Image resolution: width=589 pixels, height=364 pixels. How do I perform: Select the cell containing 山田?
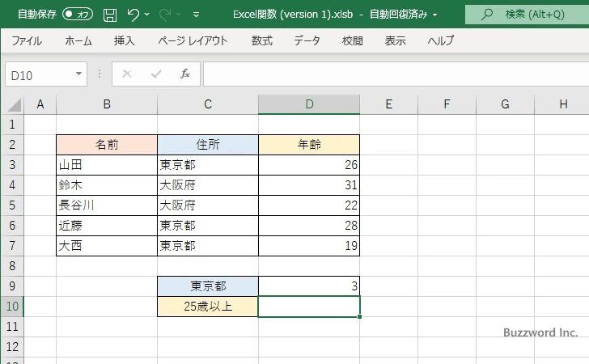107,165
